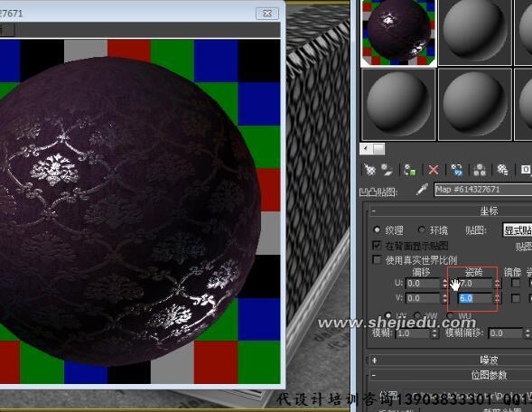This screenshot has width=532, height=412.
Task: Click the 模糊 spinner arrows
Action: pos(434,333)
